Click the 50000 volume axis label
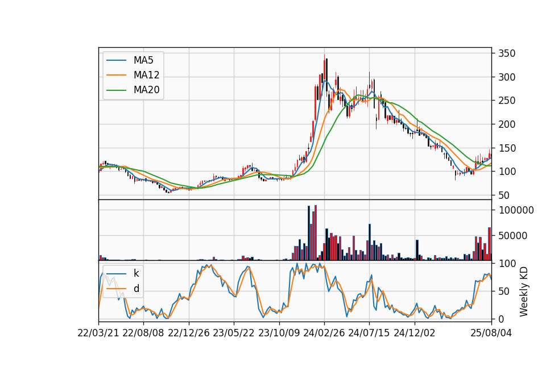This screenshot has width=546, height=392. tap(513, 236)
